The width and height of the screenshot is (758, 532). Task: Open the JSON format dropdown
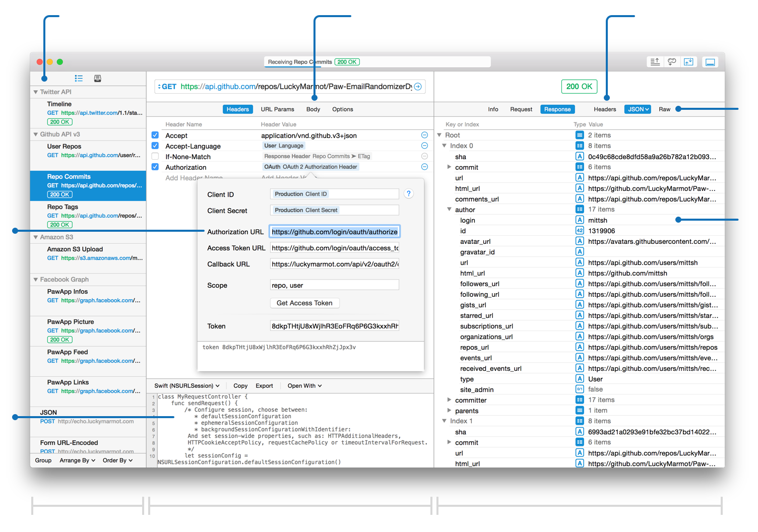pos(638,109)
